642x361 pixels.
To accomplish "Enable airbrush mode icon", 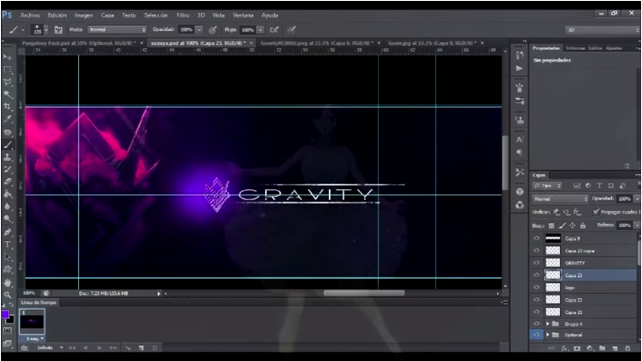I will tap(274, 29).
